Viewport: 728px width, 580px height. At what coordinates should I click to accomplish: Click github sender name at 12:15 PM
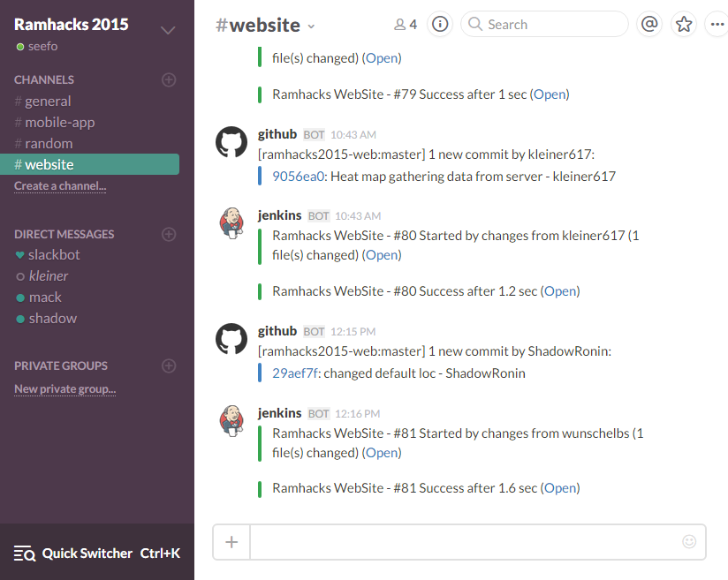[x=277, y=331]
